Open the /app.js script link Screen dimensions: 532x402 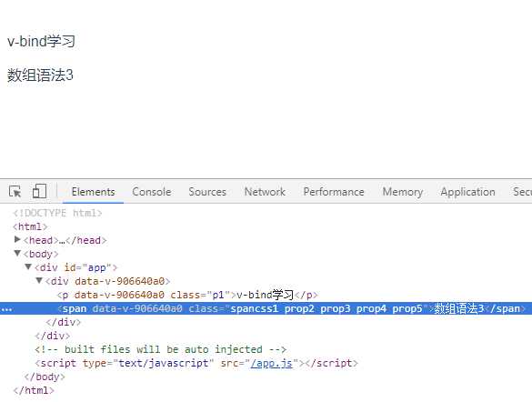pos(271,363)
